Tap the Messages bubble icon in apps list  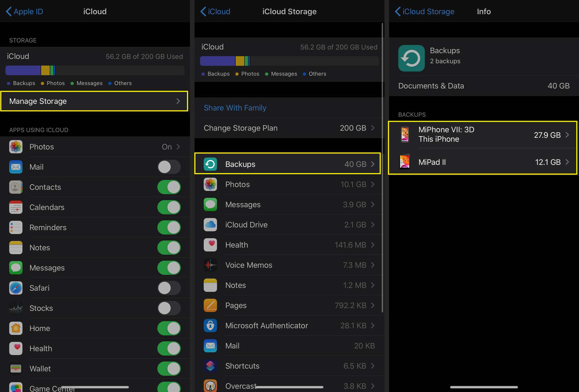tap(16, 268)
